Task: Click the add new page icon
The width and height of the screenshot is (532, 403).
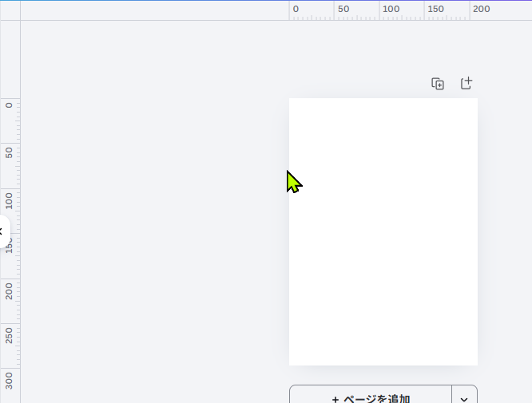Action: tap(466, 83)
